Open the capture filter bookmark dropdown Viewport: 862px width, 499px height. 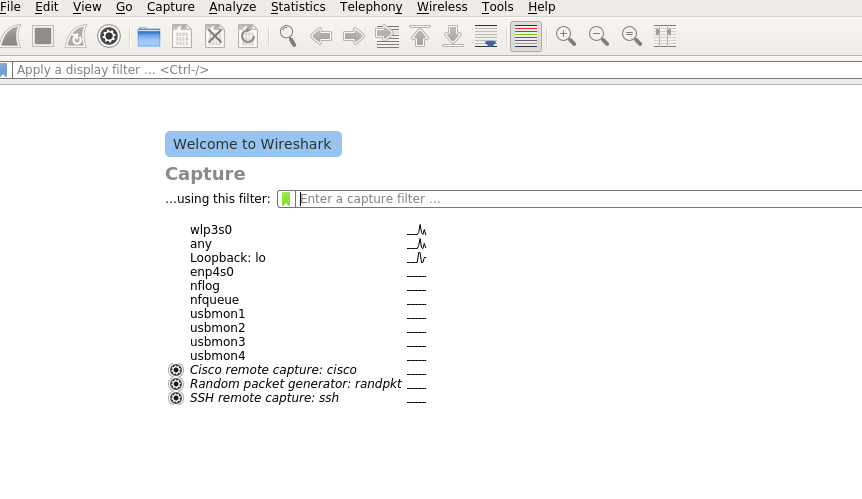click(286, 199)
